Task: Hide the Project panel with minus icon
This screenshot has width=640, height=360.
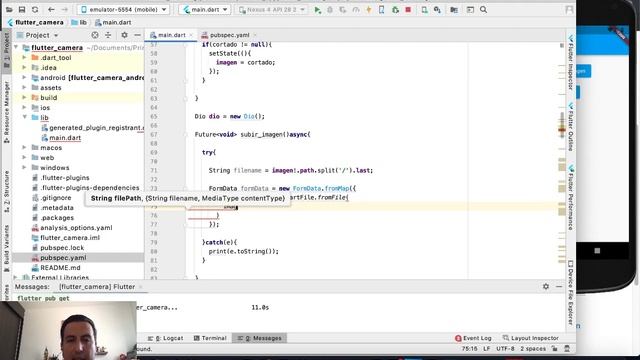Action: coord(138,35)
